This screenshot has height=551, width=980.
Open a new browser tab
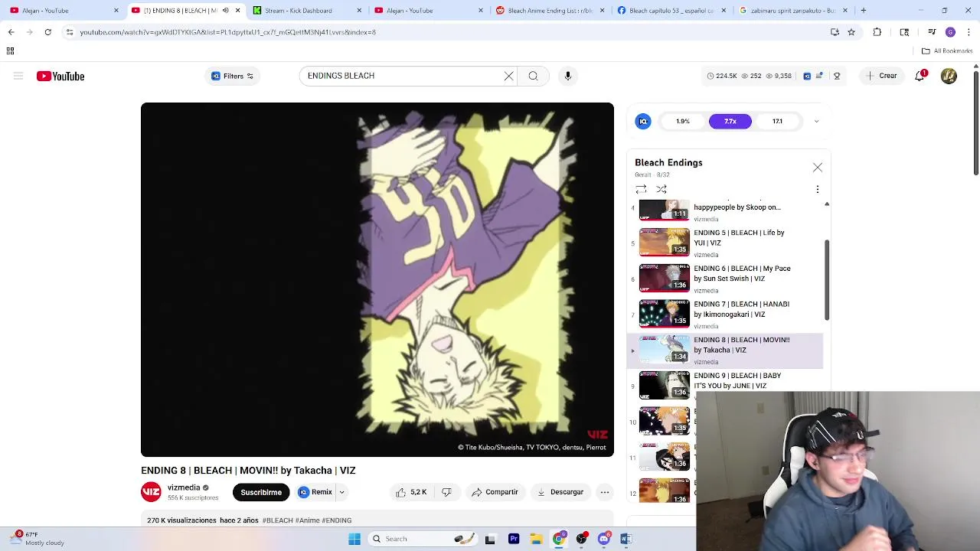[864, 11]
